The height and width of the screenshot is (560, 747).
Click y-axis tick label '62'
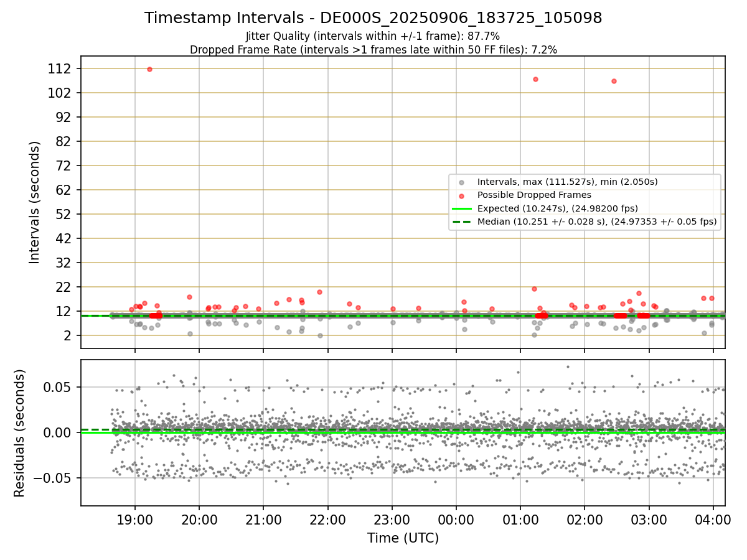point(63,190)
